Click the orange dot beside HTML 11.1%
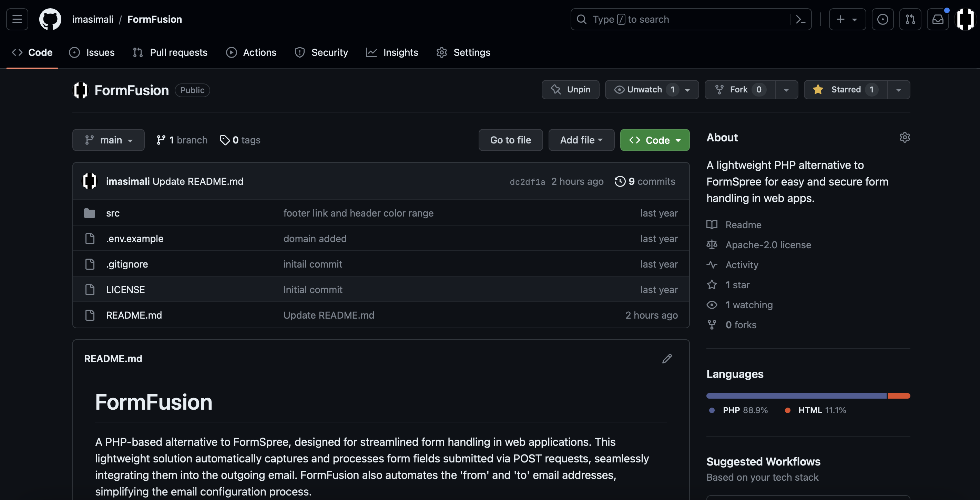The height and width of the screenshot is (500, 980). click(x=787, y=410)
